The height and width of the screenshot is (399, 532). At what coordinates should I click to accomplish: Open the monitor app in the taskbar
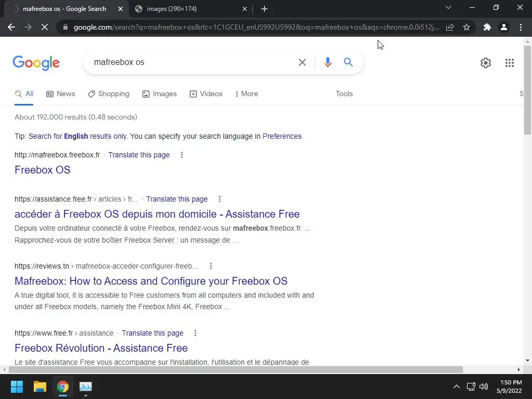point(86,387)
